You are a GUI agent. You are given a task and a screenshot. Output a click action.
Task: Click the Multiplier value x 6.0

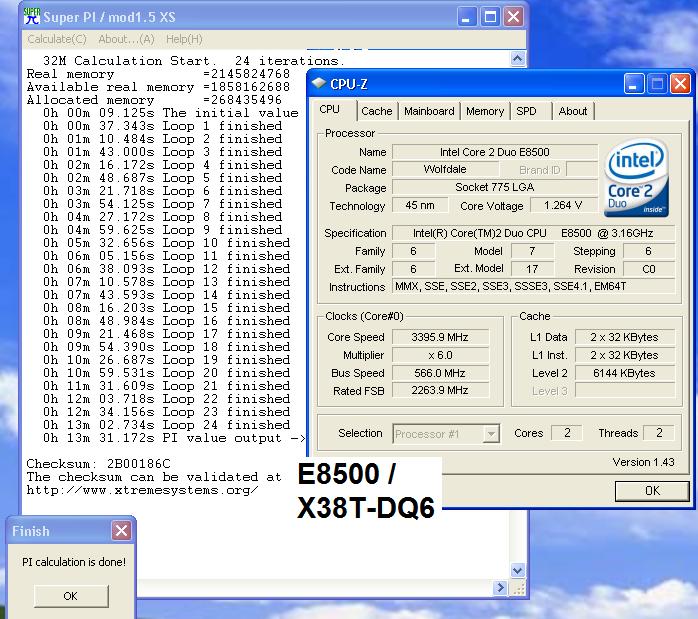440,355
